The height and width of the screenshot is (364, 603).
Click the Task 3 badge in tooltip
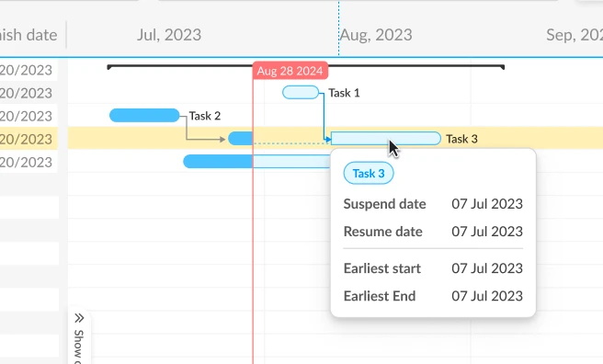(369, 174)
